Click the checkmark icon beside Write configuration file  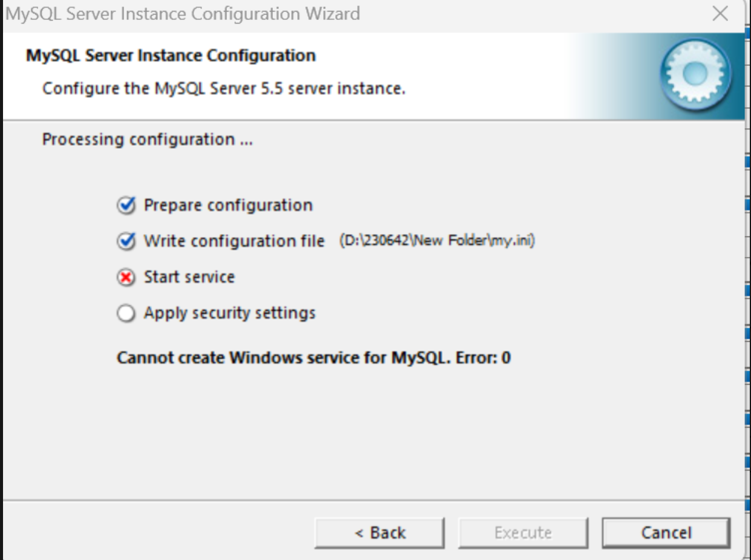click(x=126, y=240)
